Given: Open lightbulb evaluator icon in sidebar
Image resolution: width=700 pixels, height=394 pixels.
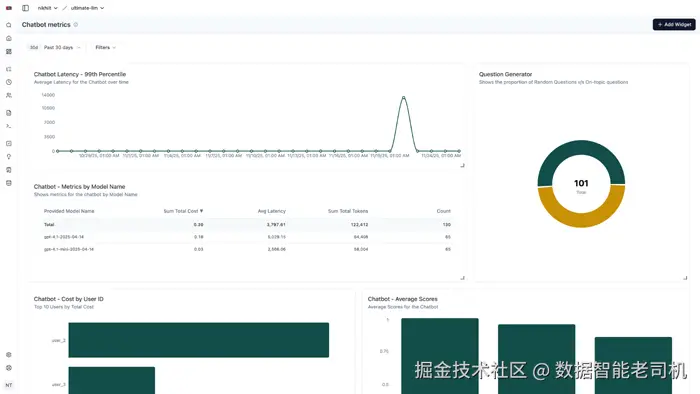Looking at the screenshot, I should [8, 157].
